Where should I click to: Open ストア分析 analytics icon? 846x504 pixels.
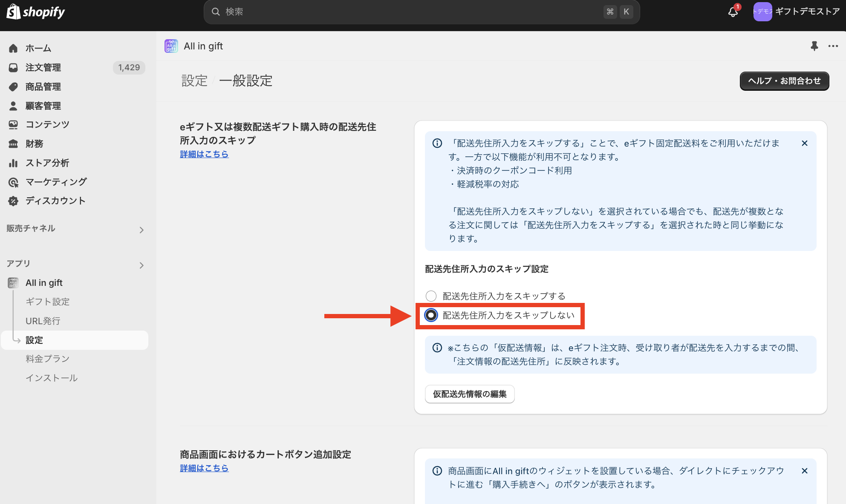[13, 163]
